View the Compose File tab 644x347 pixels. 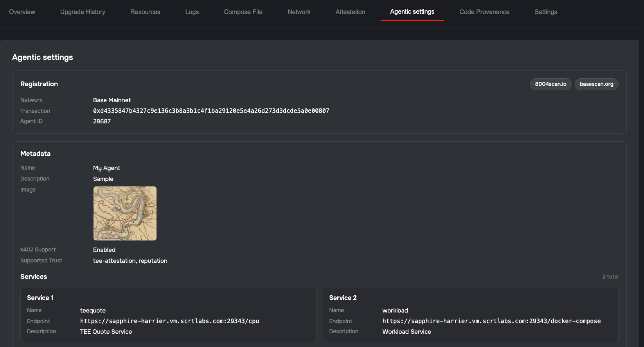pyautogui.click(x=243, y=12)
